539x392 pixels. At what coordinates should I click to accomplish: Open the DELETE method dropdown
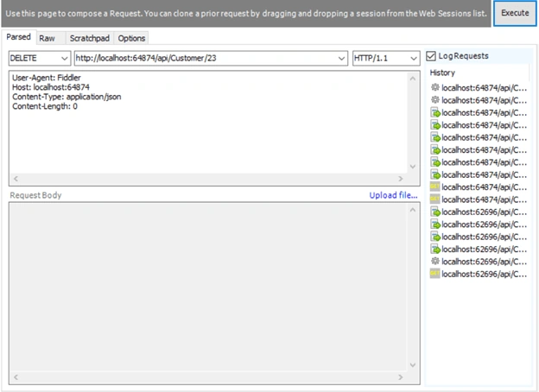pyautogui.click(x=40, y=58)
